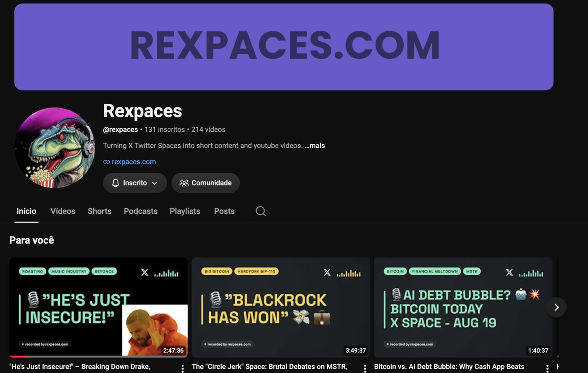Click the 2:47:36 duration badge
Viewport: 588px width, 373px height.
[173, 350]
